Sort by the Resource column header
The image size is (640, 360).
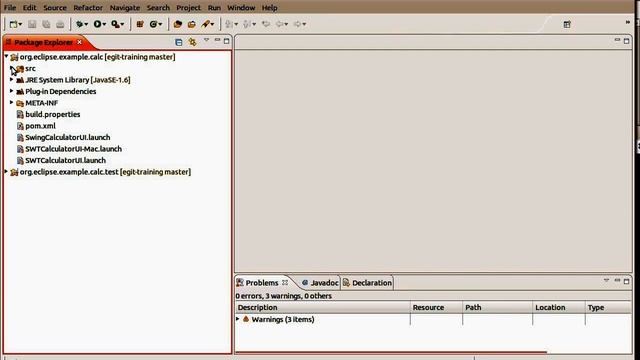[x=436, y=307]
